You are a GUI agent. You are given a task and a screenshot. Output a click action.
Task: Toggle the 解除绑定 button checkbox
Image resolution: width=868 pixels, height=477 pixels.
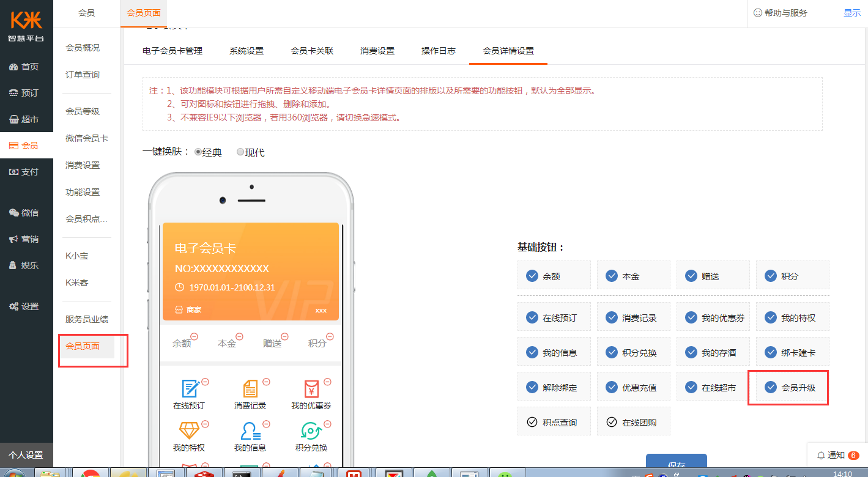532,387
